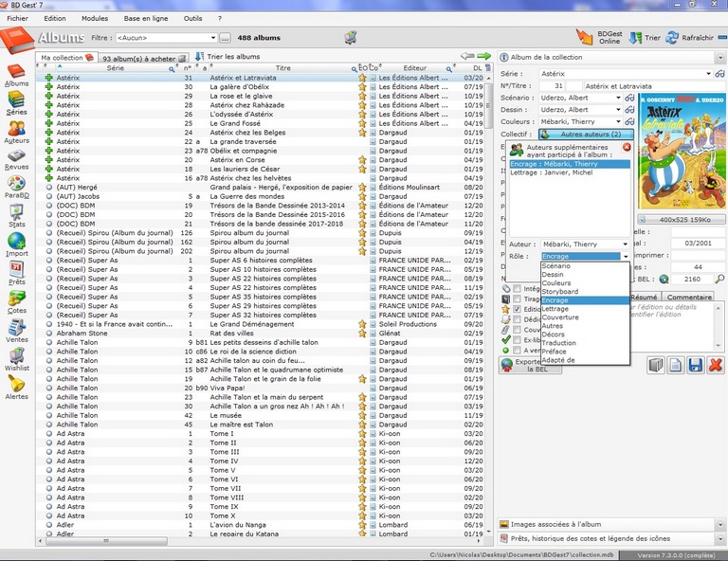Click the save floppy disk icon

point(695,365)
